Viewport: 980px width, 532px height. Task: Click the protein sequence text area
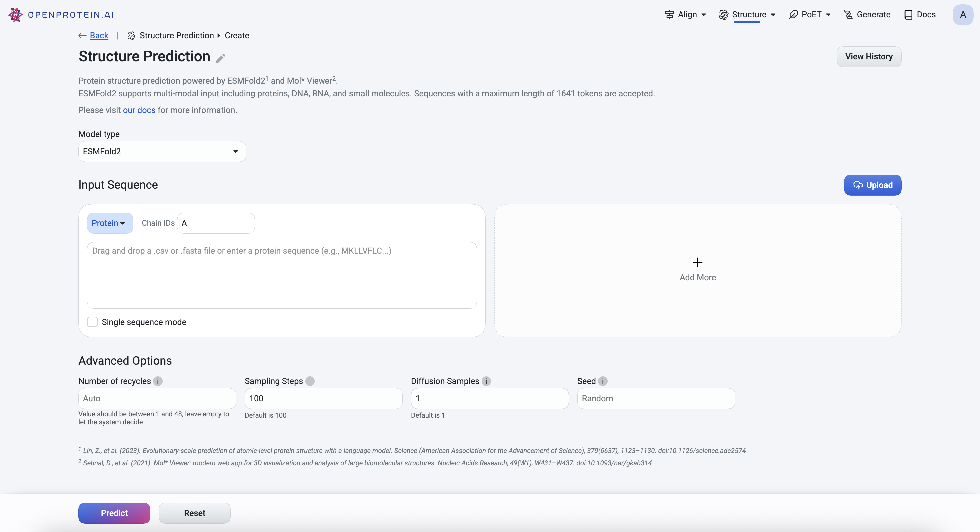[282, 276]
